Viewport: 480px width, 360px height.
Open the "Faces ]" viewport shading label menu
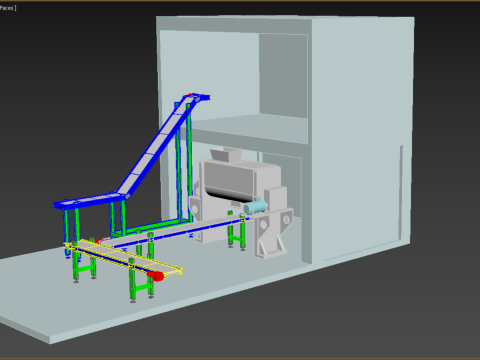7,8
